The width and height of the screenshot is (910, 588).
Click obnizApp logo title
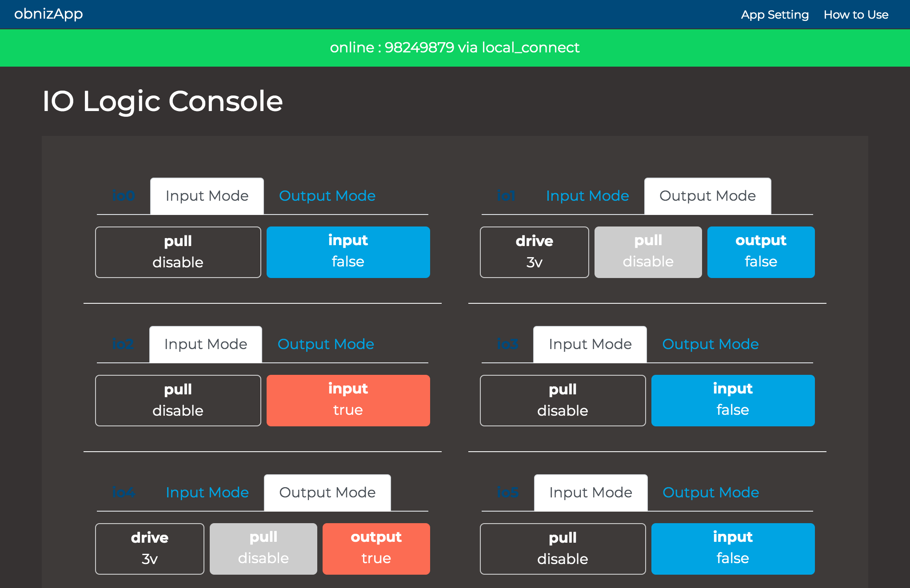pyautogui.click(x=48, y=14)
